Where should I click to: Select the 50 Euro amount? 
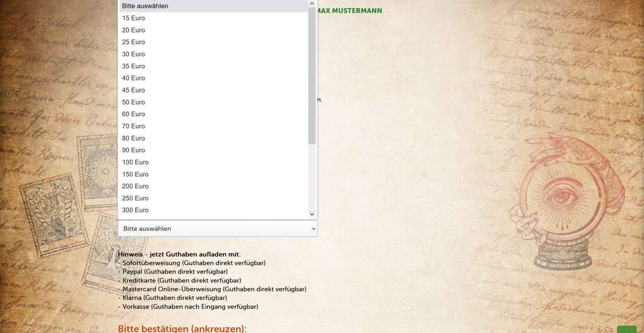pyautogui.click(x=134, y=102)
